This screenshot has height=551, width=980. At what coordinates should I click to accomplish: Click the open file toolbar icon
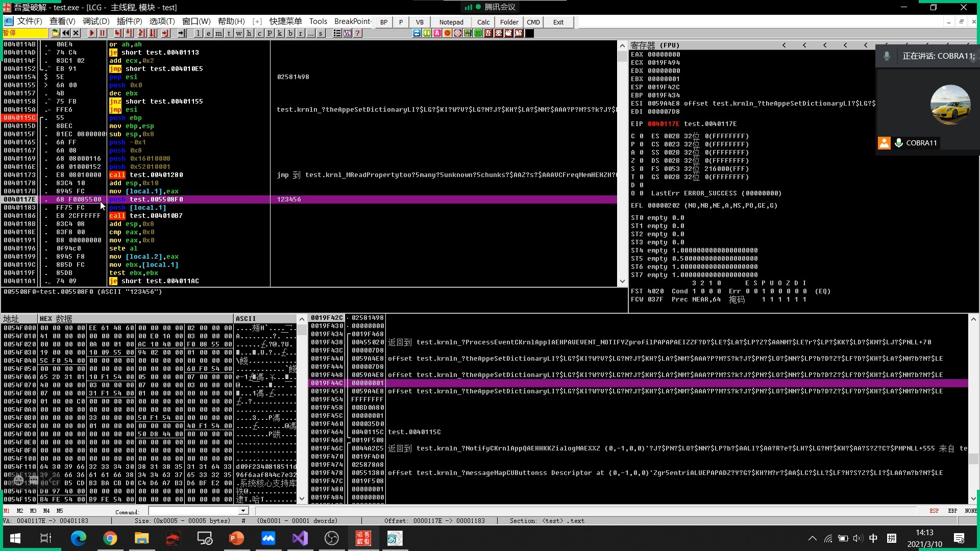point(55,33)
